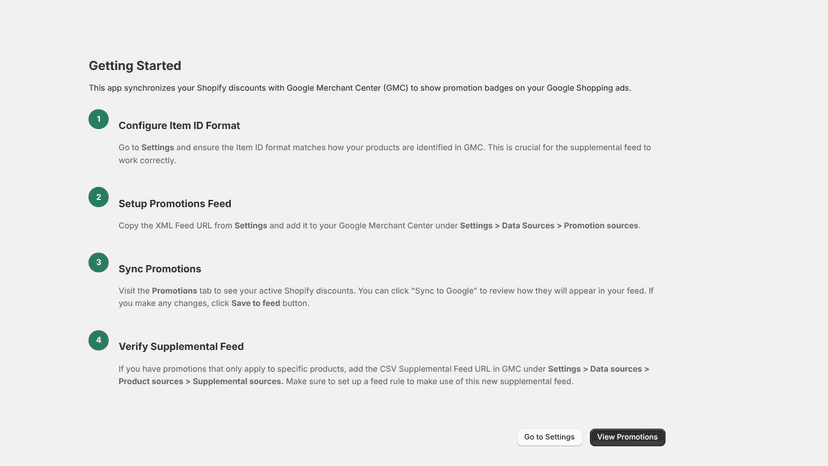Click 'Settings > Data Sources > Promotion sources' text
This screenshot has height=466, width=828.
(x=549, y=226)
